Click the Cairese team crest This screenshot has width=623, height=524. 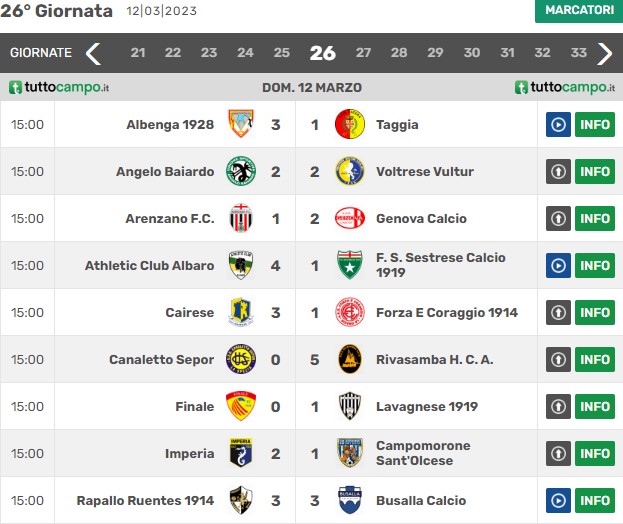[x=241, y=312]
